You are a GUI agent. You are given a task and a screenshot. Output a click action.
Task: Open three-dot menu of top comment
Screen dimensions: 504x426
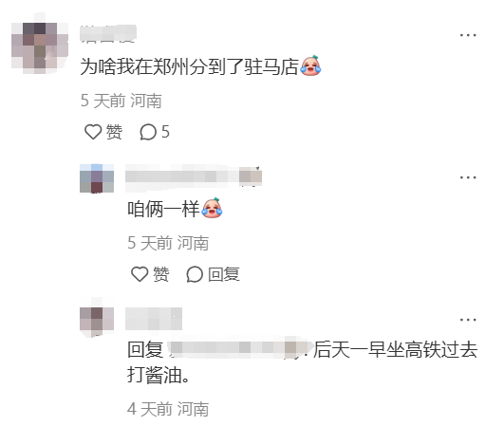click(468, 35)
